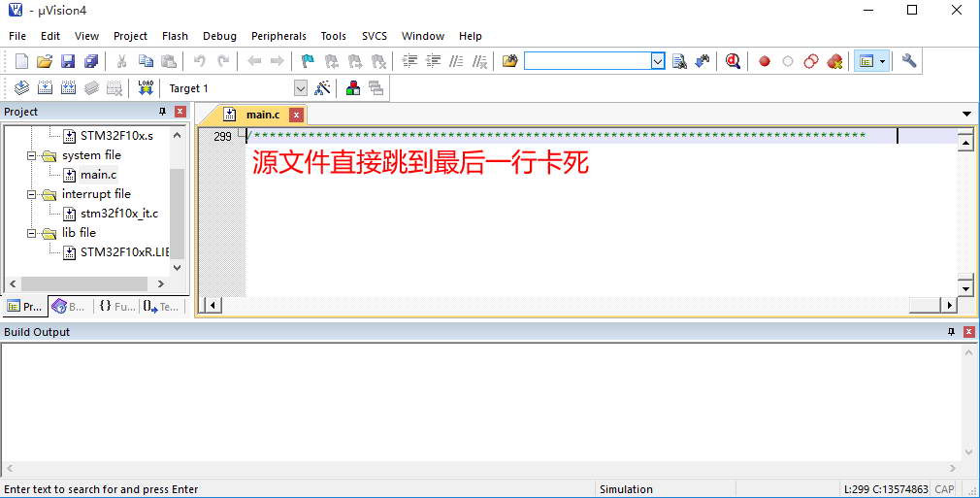Switch to the Books panel tab

coord(69,307)
